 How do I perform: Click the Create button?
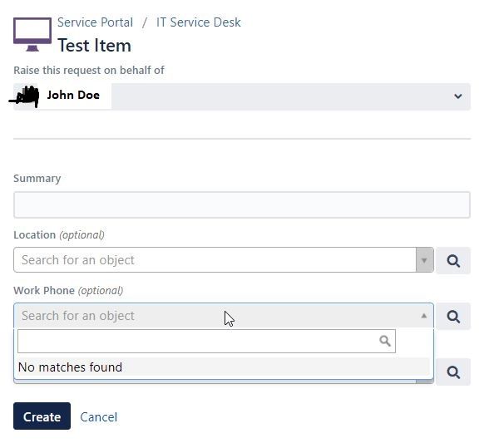pos(42,416)
